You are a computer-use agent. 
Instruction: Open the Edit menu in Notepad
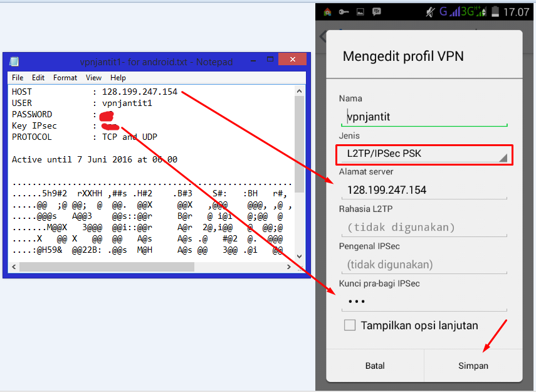[38, 78]
